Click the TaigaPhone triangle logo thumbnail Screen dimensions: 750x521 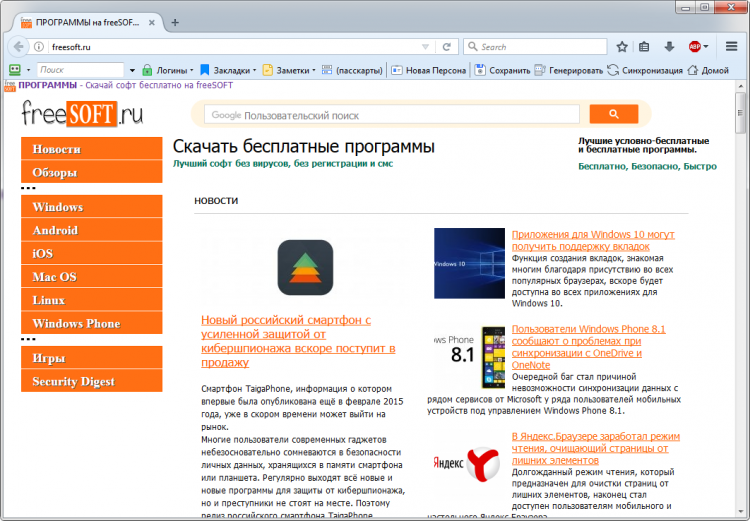click(x=305, y=267)
